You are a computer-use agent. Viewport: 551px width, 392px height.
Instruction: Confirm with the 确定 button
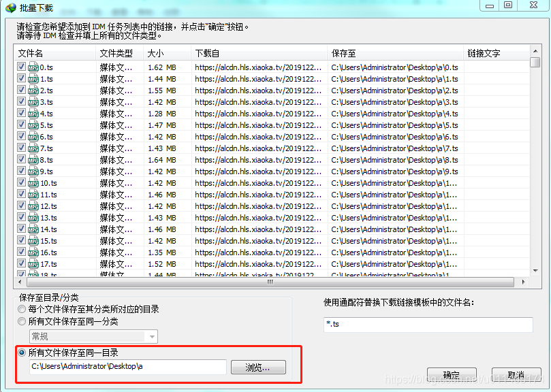point(452,375)
